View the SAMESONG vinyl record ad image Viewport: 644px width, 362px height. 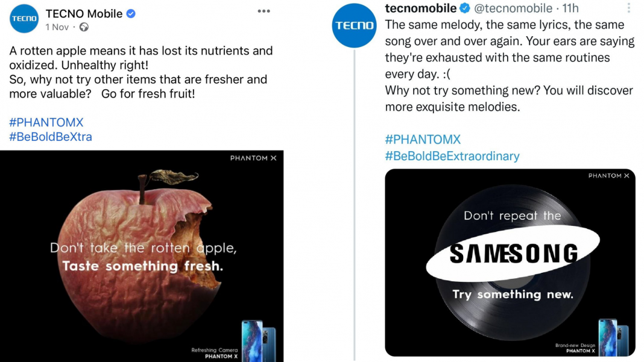coord(510,263)
